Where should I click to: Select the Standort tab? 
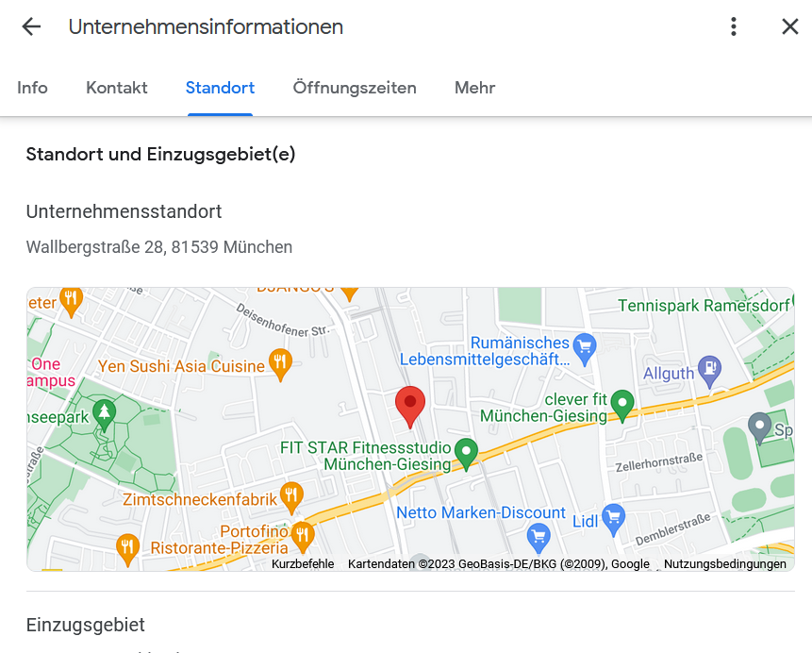click(x=220, y=88)
